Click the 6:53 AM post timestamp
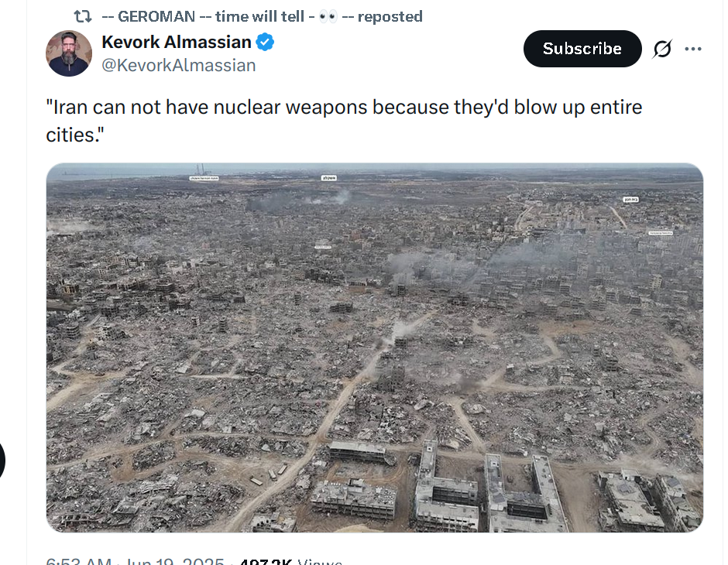Screen dimensions: 728x565 tap(79, 561)
